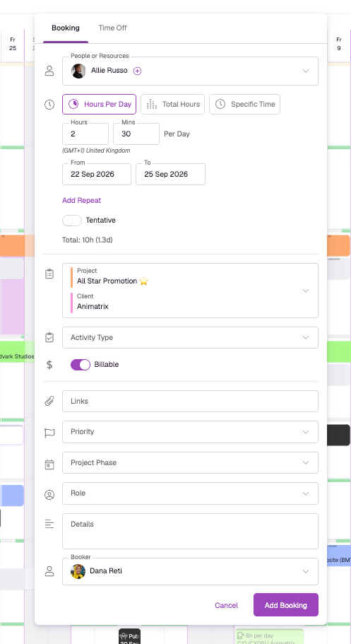Turn off the Billable toggle
This screenshot has width=351, height=644.
click(x=81, y=365)
